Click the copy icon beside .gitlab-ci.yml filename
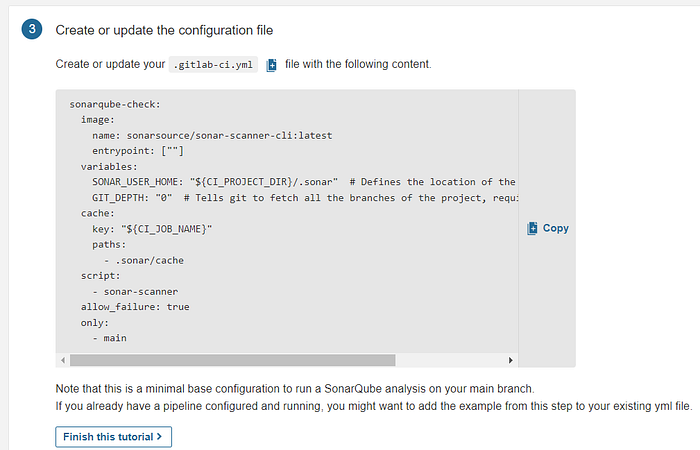 (271, 65)
